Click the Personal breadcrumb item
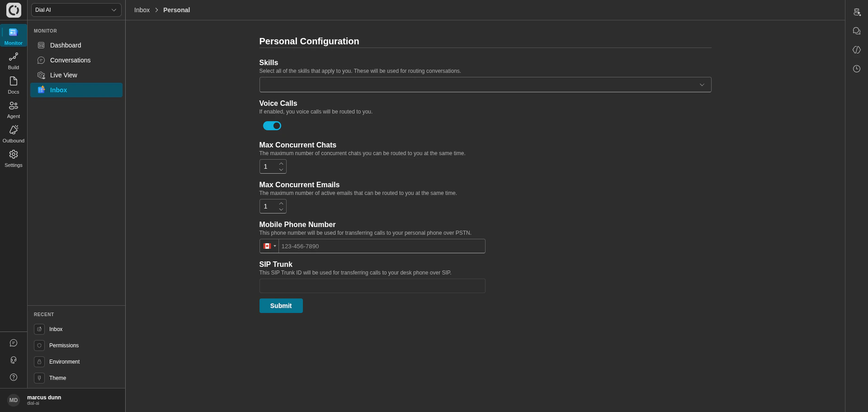Image resolution: width=868 pixels, height=412 pixels. pyautogui.click(x=176, y=10)
